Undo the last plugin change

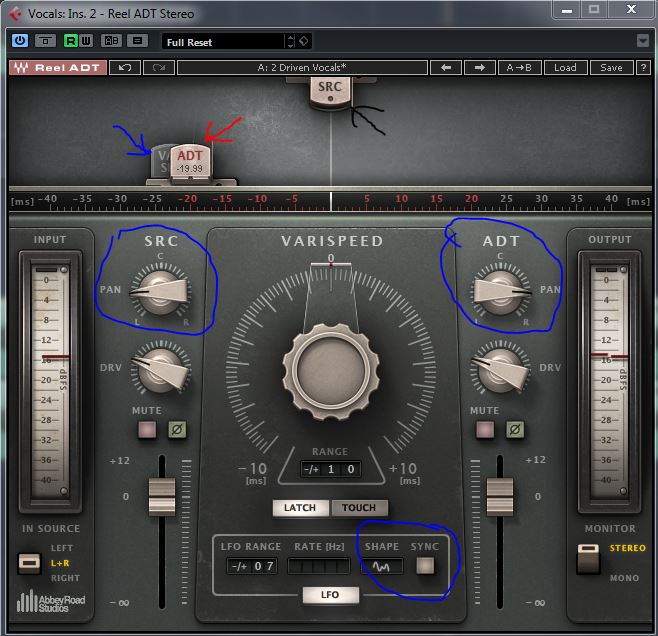(125, 68)
